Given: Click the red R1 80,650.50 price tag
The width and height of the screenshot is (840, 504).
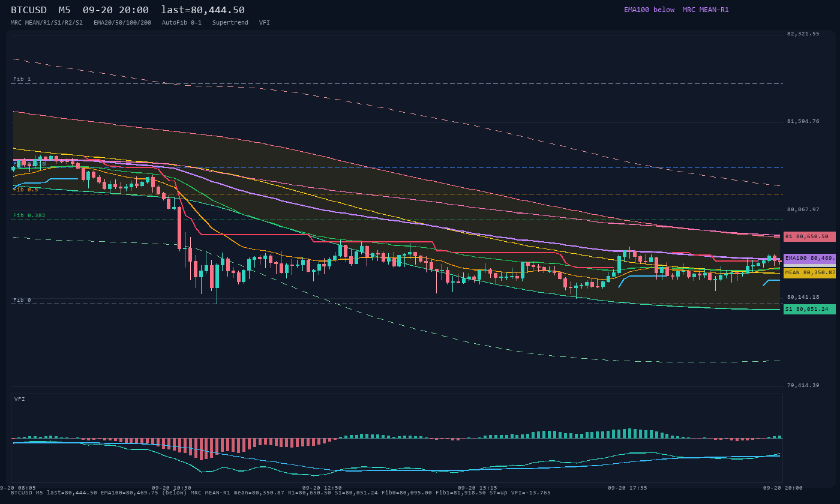Looking at the screenshot, I should (x=809, y=236).
